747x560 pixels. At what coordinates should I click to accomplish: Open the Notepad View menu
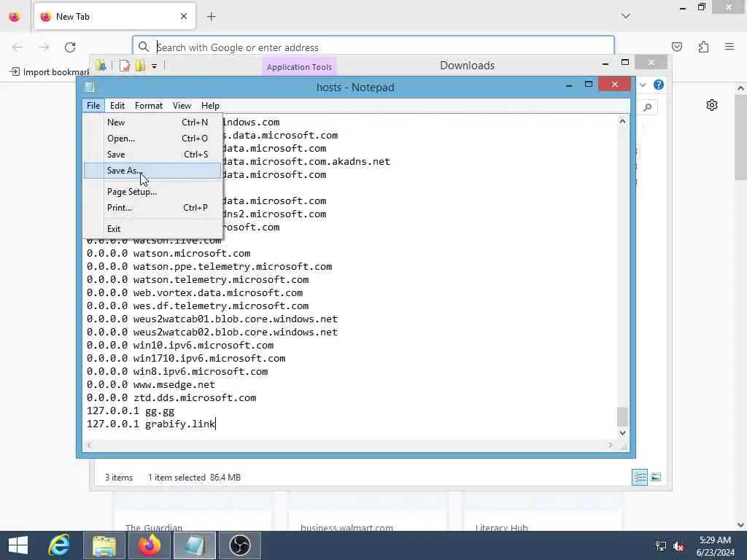coord(182,106)
